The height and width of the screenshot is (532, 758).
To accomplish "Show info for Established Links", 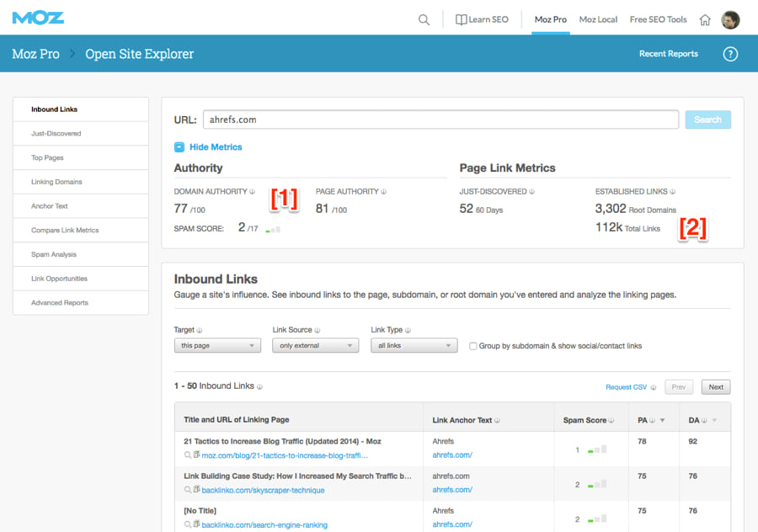I will tap(673, 192).
